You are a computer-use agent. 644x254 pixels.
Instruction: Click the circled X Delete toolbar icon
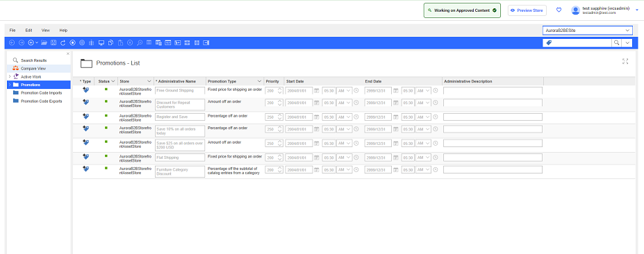click(130, 42)
